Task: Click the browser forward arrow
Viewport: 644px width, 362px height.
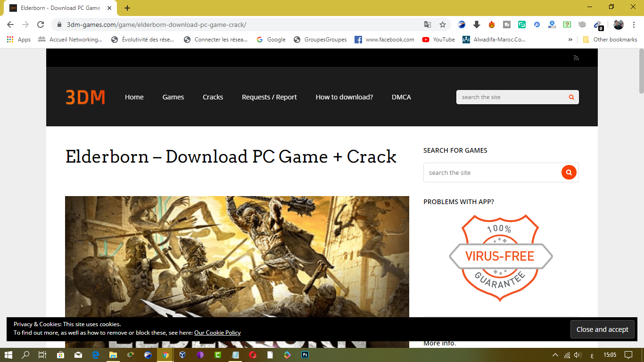Action: [x=25, y=25]
